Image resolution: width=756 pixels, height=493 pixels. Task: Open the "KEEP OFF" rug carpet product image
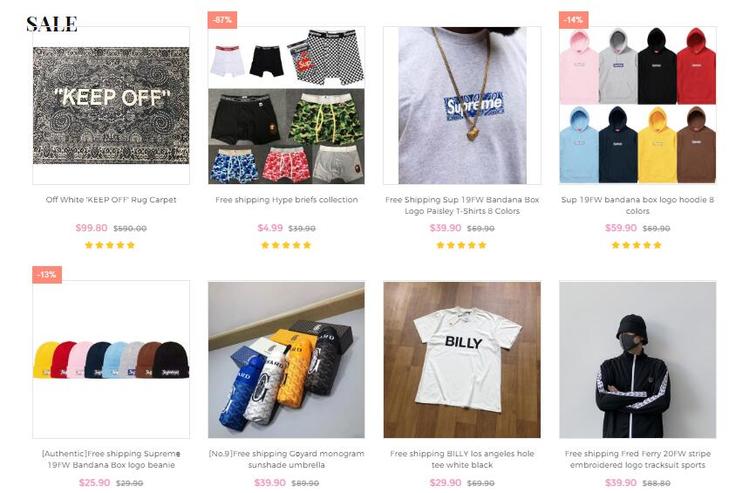tap(111, 106)
